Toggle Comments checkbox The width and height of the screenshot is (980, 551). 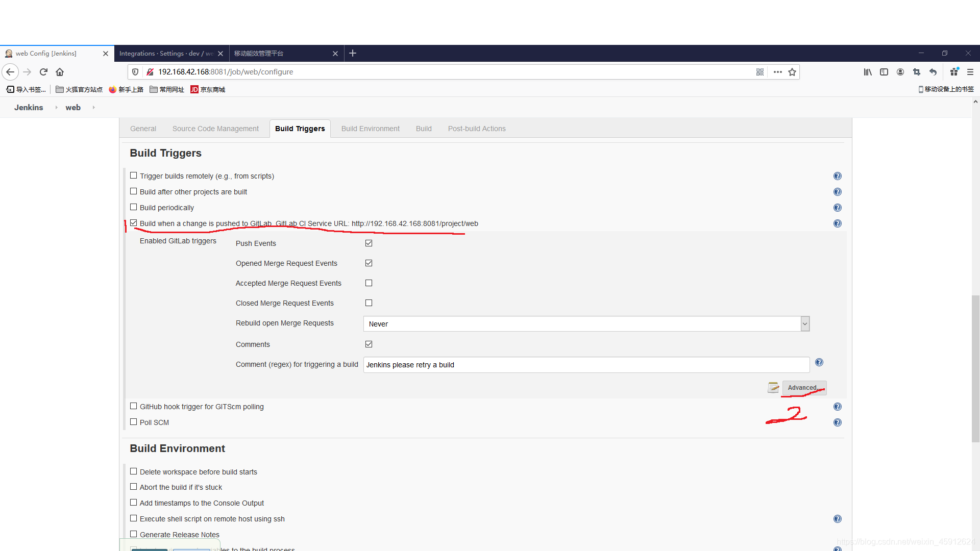pos(369,344)
